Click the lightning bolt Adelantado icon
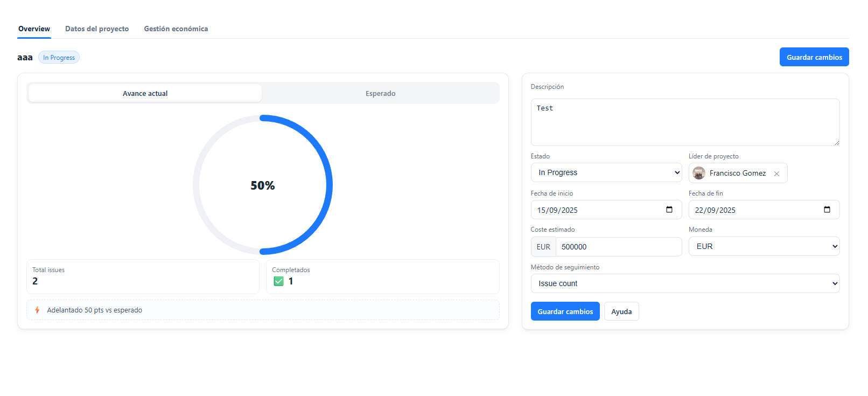Screen dimensions: 868x396 [x=37, y=310]
